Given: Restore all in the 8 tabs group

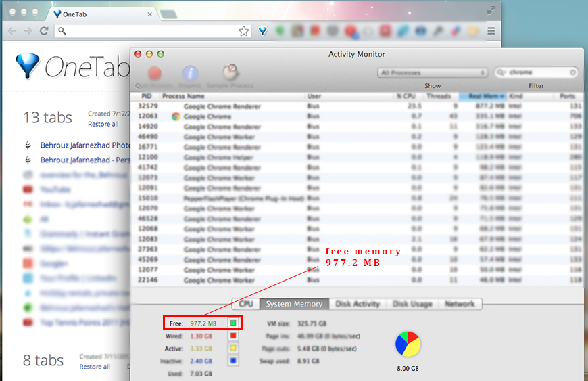Looking at the screenshot, I should [x=95, y=367].
